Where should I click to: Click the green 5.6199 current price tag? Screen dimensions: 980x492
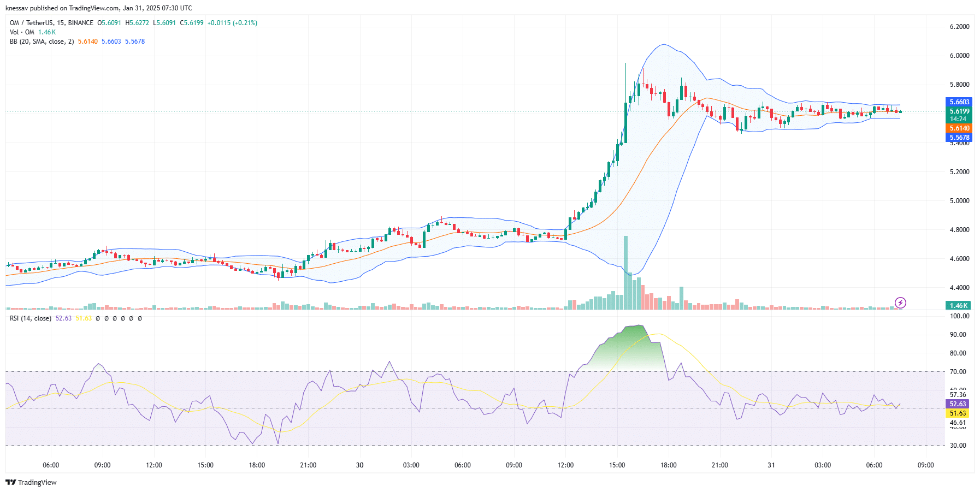(x=959, y=111)
